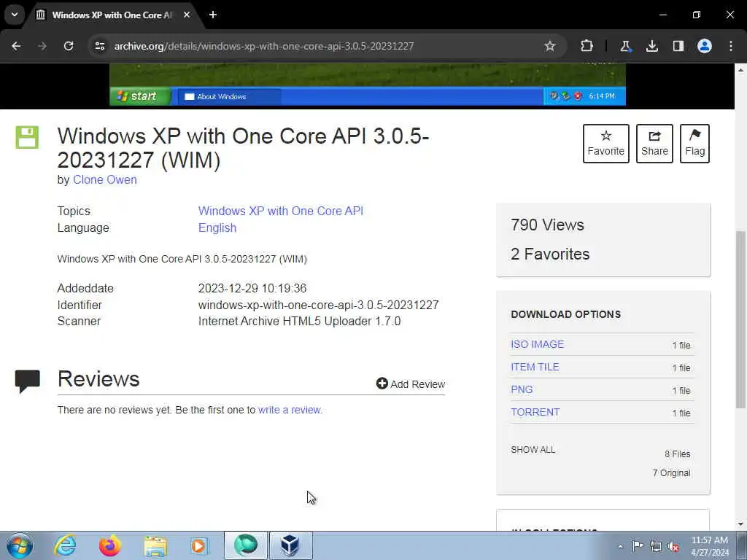Viewport: 747px width, 560px height.
Task: Open the Extensions puzzle icon
Action: [x=587, y=46]
